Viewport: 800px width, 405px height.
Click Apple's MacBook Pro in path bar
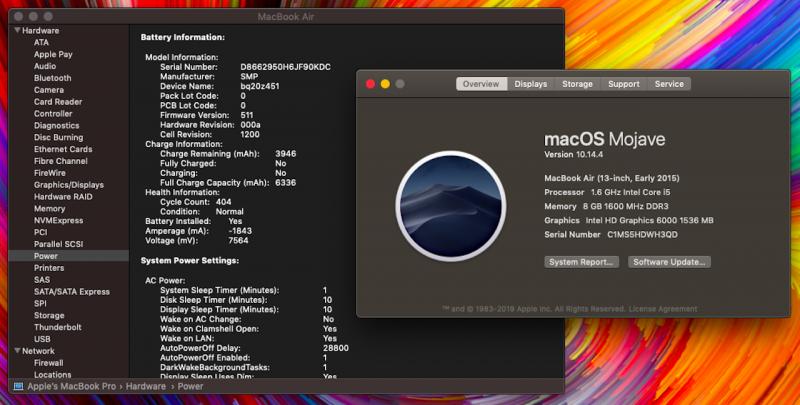coord(71,386)
